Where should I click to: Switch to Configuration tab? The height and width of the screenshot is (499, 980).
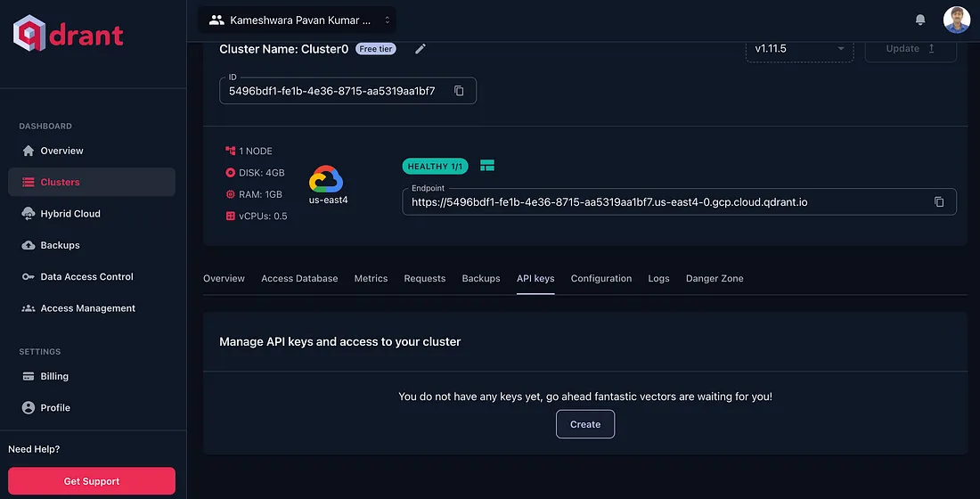[x=601, y=278]
